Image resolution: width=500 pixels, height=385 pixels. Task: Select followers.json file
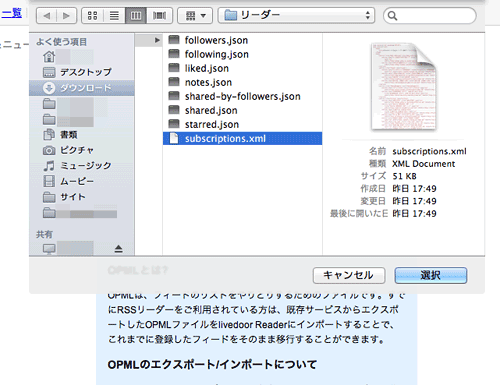[242, 40]
